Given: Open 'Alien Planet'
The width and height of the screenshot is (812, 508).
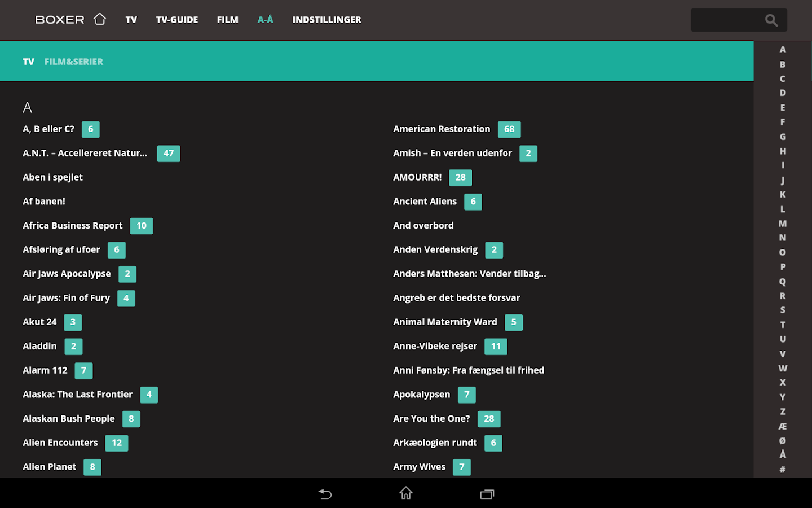Looking at the screenshot, I should (x=50, y=467).
